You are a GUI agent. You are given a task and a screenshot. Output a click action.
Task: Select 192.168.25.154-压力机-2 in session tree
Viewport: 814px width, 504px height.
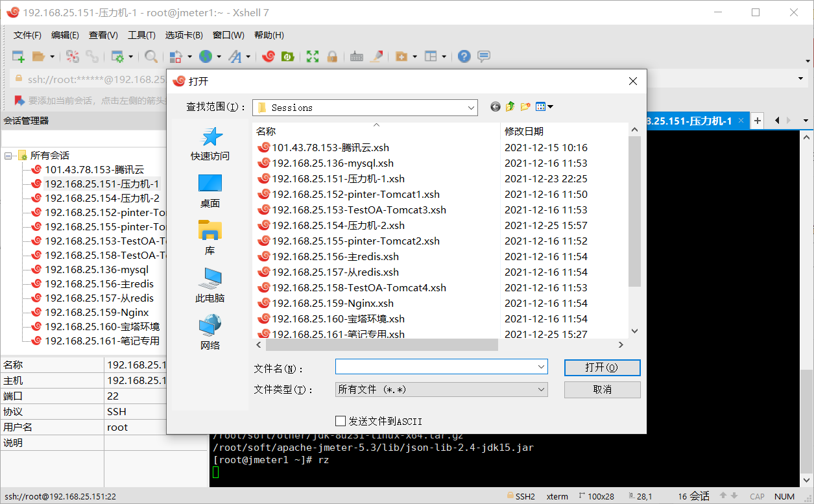(x=102, y=198)
